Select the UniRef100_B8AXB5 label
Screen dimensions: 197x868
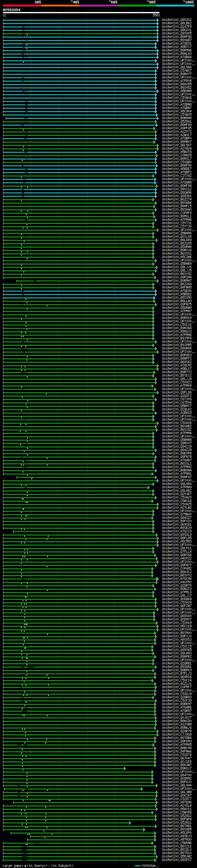tap(177, 84)
